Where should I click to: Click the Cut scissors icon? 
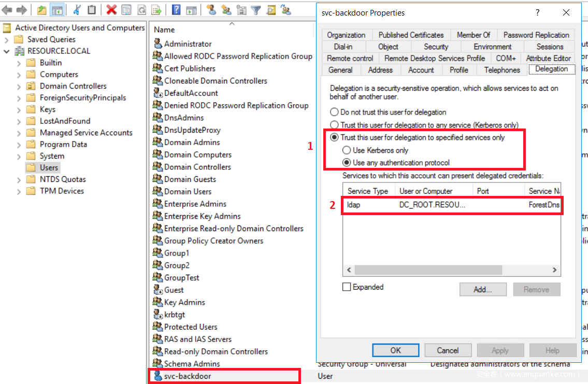77,10
